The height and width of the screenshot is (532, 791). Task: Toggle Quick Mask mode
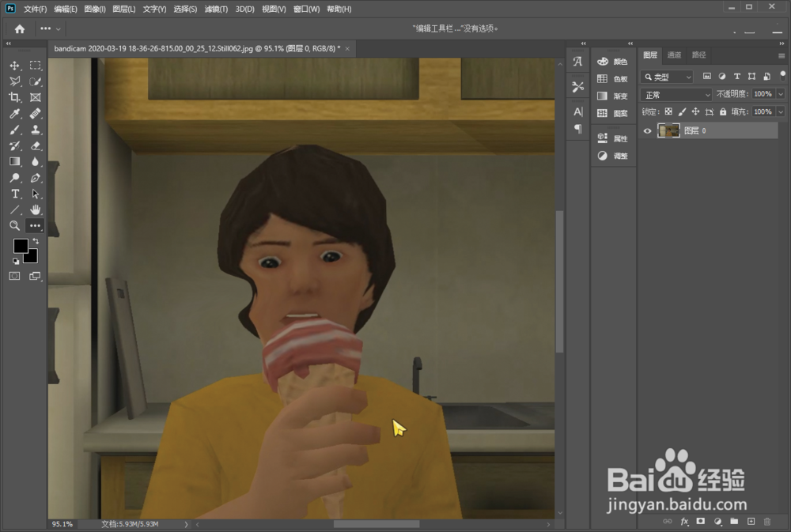point(14,276)
